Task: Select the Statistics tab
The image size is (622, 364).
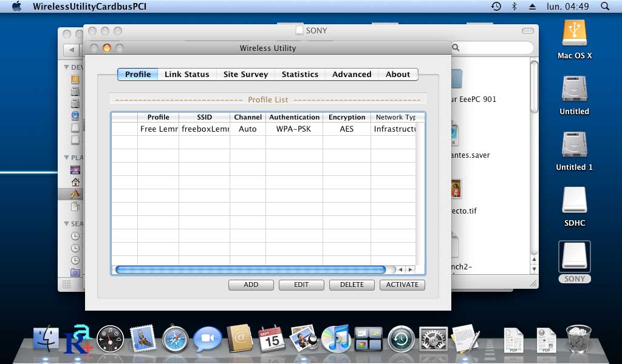Action: pos(300,75)
